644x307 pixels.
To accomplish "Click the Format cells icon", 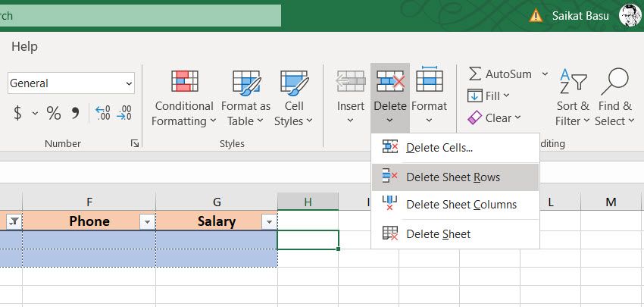I will [430, 80].
